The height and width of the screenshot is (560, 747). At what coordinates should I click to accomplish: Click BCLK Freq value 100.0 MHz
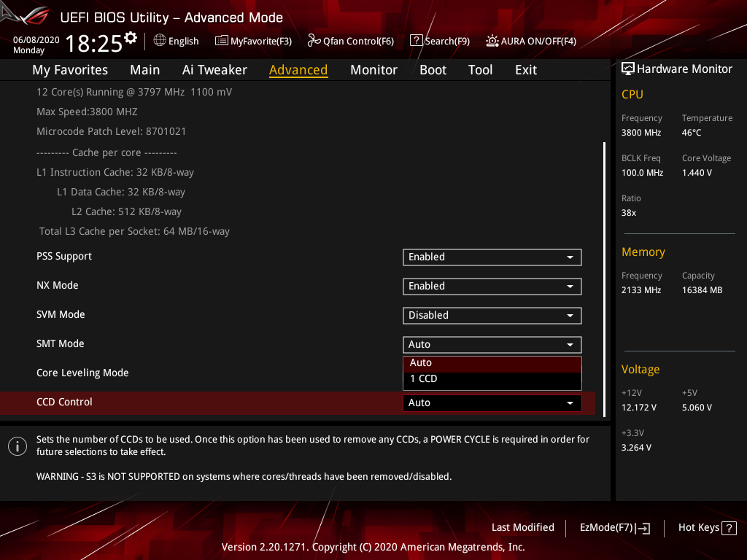click(642, 173)
